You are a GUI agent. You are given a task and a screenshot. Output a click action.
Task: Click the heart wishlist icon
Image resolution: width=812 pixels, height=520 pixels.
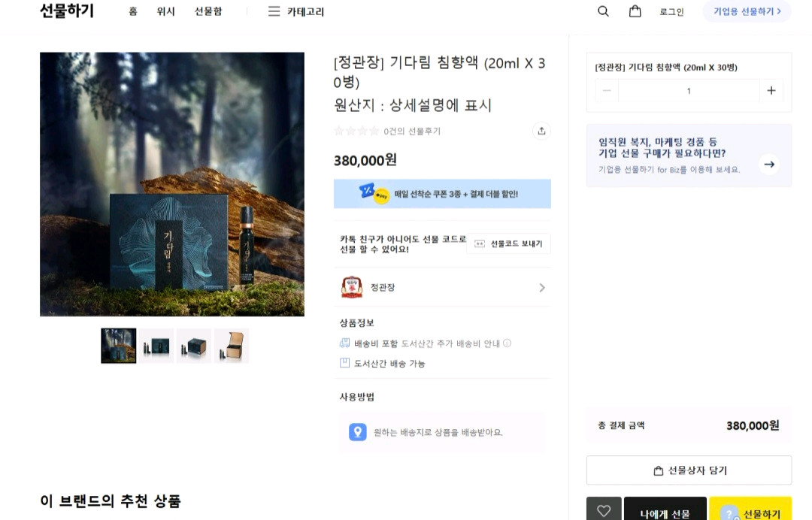point(604,510)
